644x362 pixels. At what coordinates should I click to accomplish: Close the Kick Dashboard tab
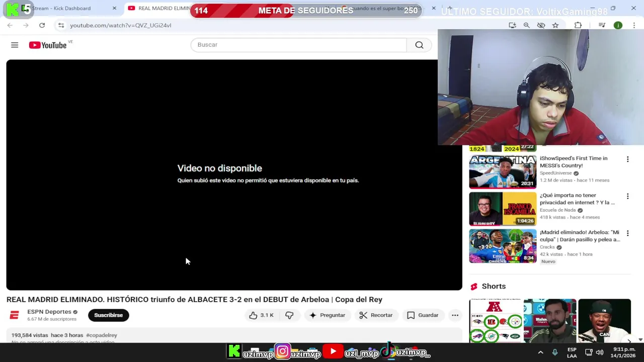coord(114,8)
